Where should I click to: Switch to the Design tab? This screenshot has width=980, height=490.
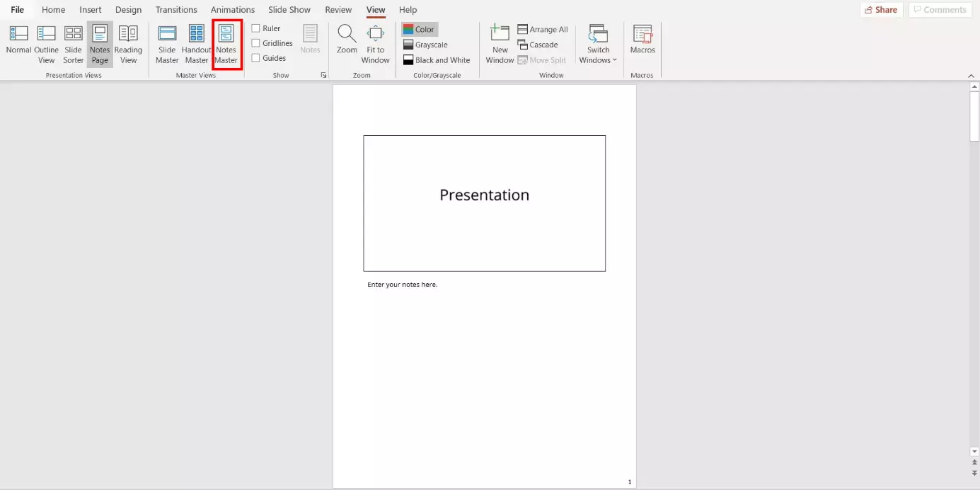coord(128,10)
